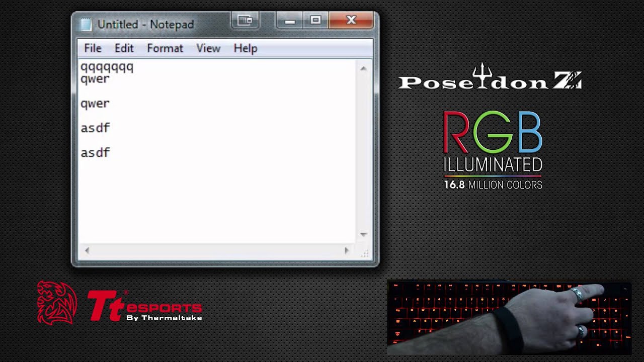Open the View menu

[x=208, y=48]
